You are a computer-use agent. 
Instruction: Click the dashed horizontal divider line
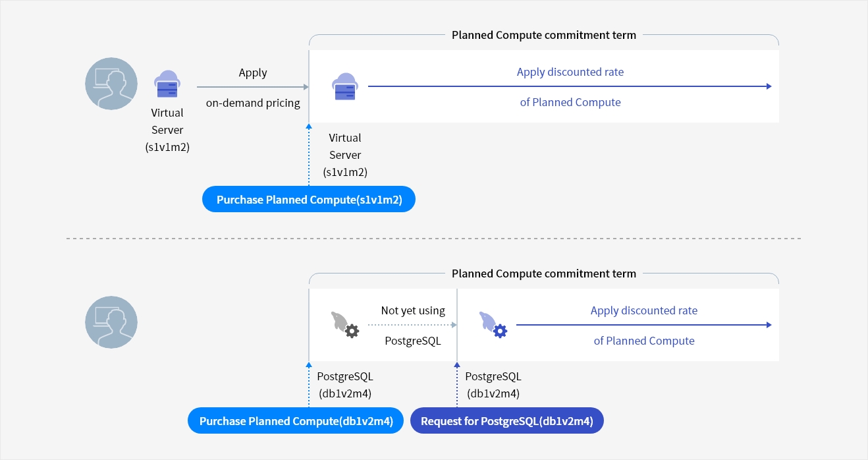[x=433, y=239]
